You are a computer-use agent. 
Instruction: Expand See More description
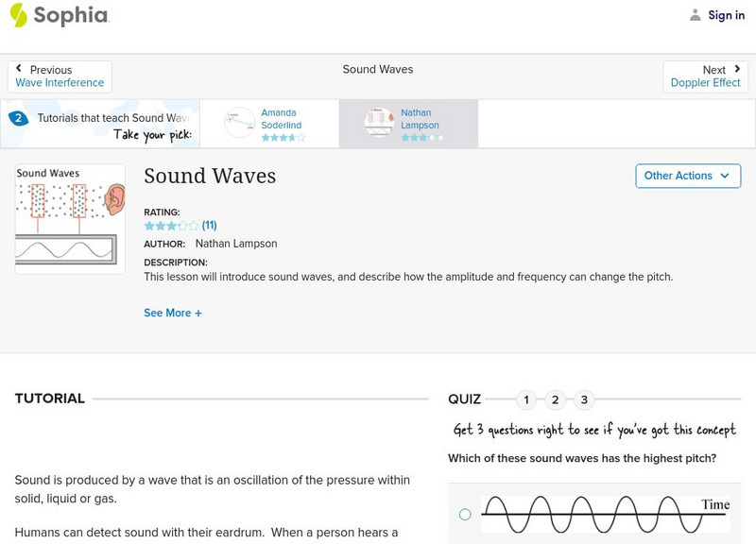pos(173,313)
